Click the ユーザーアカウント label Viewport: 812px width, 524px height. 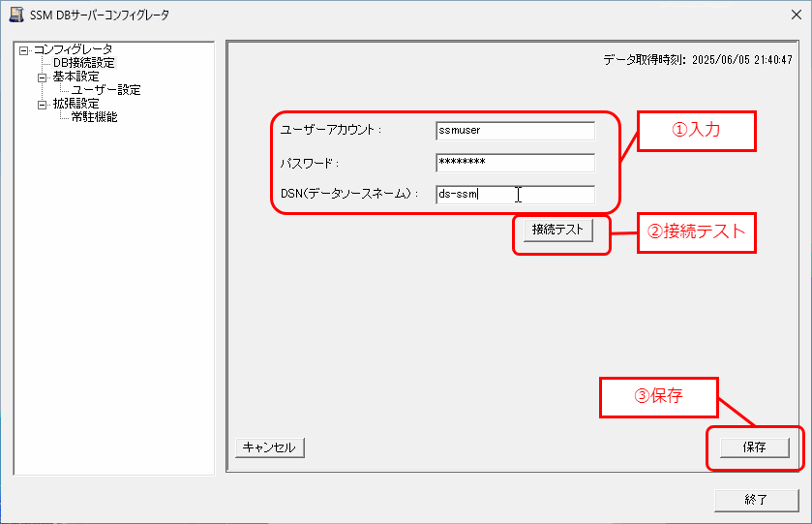click(331, 130)
